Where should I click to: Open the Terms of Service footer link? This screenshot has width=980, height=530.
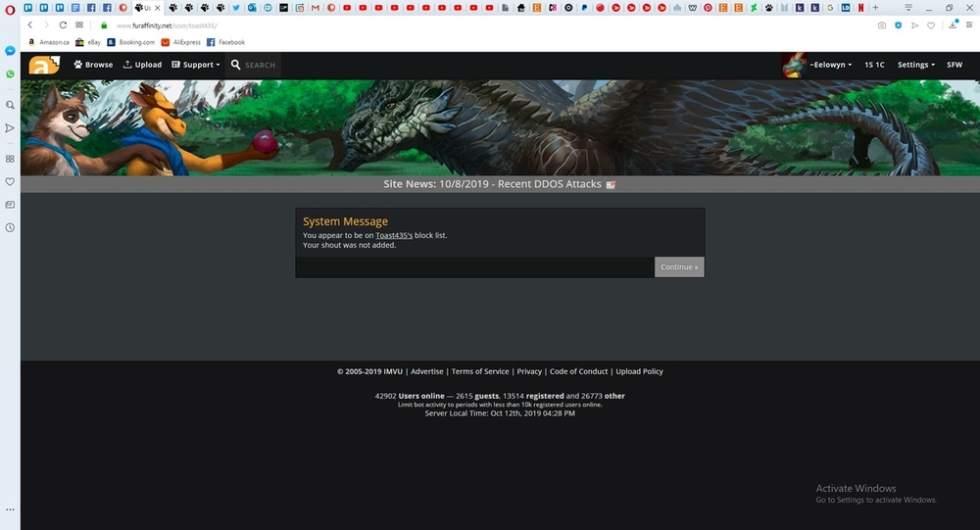[x=480, y=371]
